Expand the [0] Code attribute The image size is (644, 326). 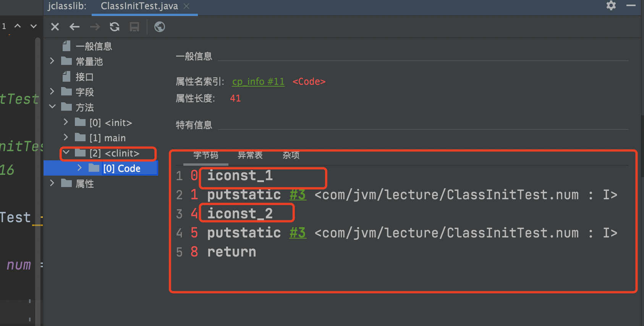pyautogui.click(x=79, y=168)
